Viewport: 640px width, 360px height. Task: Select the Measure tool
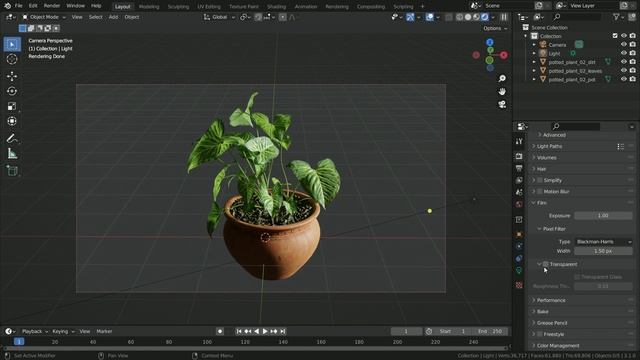(x=12, y=154)
